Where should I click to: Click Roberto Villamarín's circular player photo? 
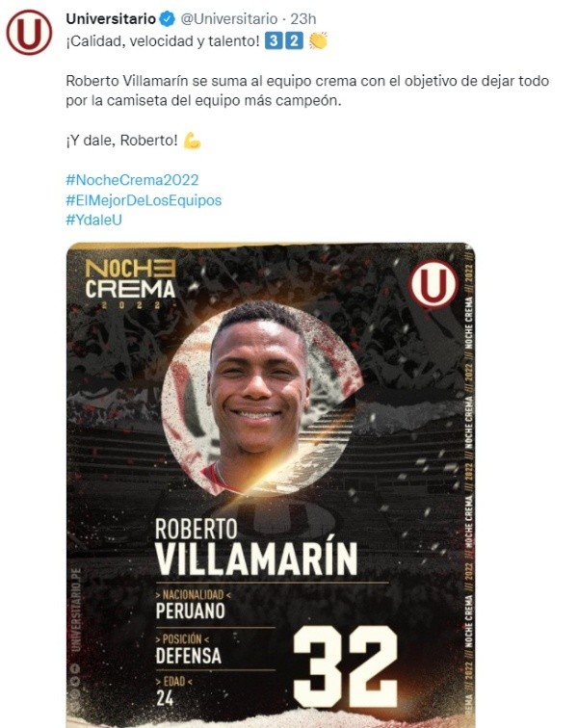click(x=260, y=400)
